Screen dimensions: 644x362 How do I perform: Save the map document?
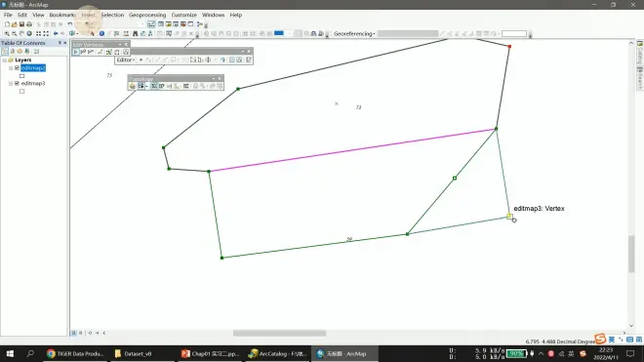click(x=21, y=24)
